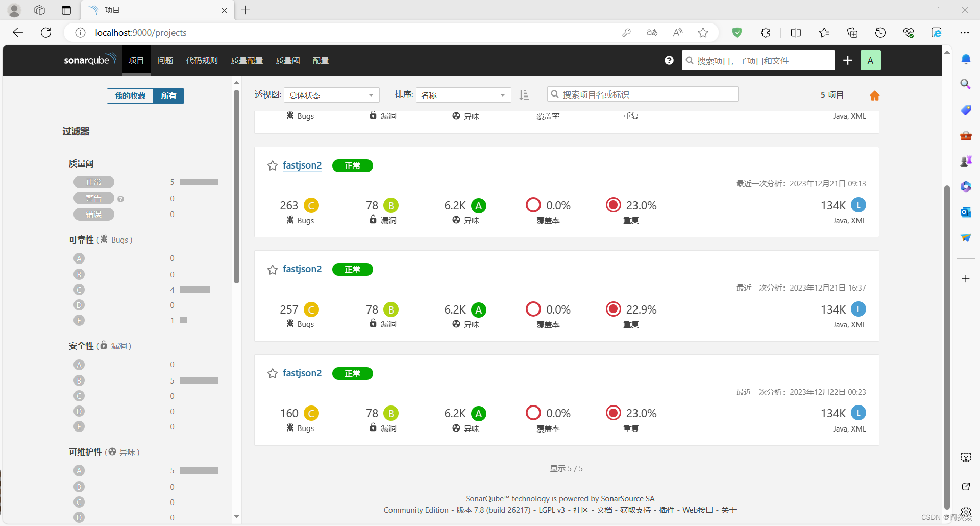
Task: Click the orange home icon near project count
Action: point(874,95)
